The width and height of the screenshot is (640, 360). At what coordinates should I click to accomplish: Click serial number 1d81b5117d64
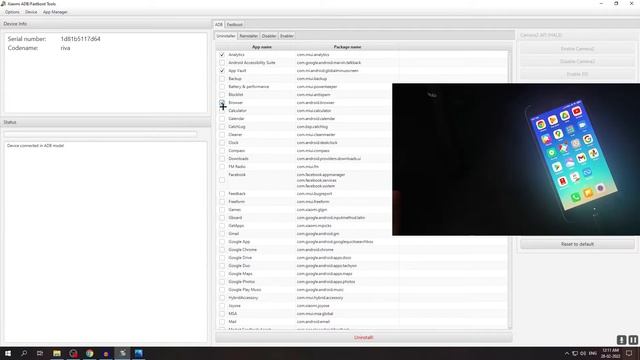80,39
